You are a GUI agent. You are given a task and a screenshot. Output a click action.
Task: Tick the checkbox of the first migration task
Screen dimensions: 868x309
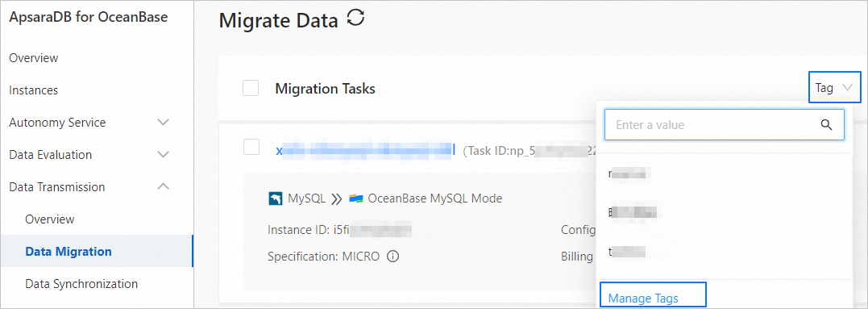pos(252,148)
